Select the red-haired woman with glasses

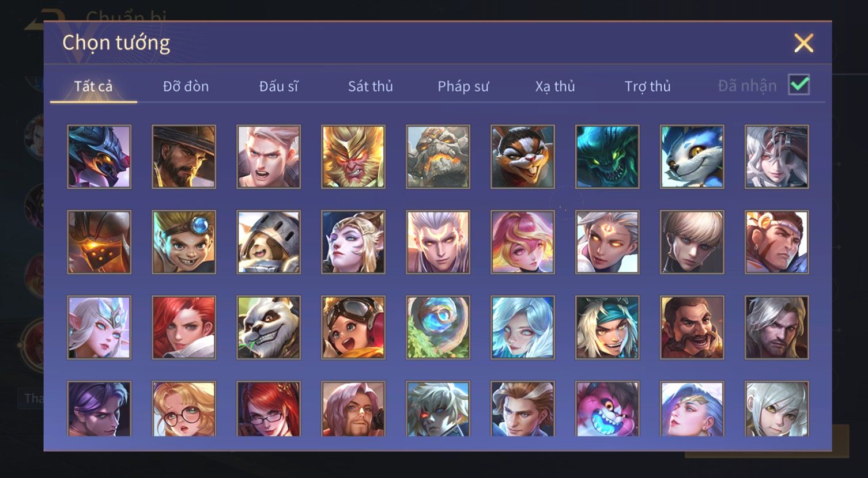point(269,409)
